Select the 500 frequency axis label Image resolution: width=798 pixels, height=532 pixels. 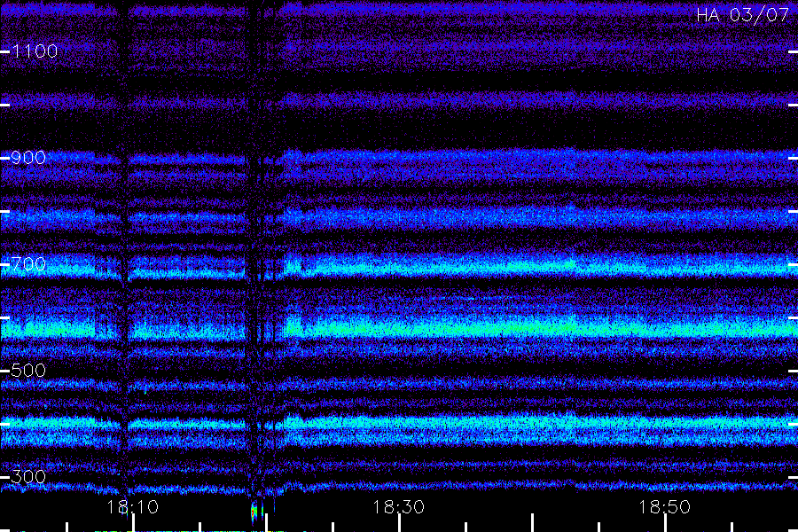[x=28, y=371]
